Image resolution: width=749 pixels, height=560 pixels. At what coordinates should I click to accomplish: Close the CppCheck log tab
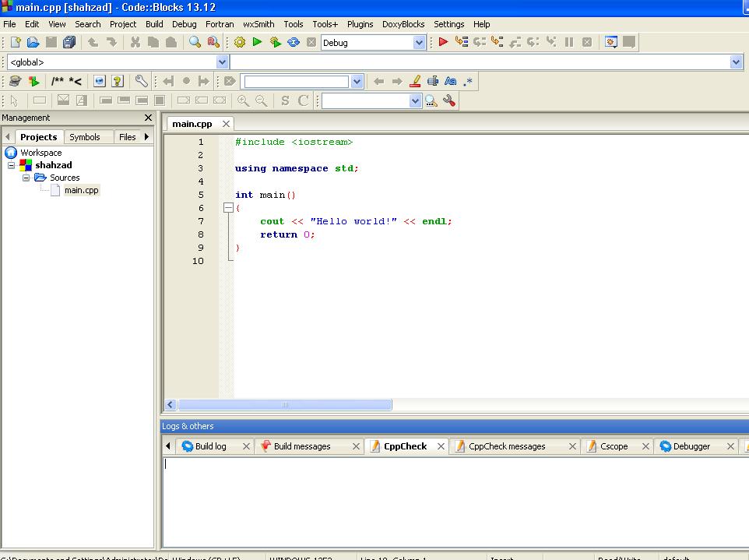pos(441,446)
